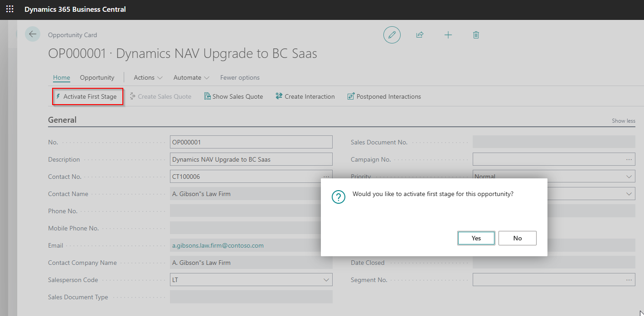644x316 pixels.
Task: Open dropdown below Priority field
Action: [629, 194]
